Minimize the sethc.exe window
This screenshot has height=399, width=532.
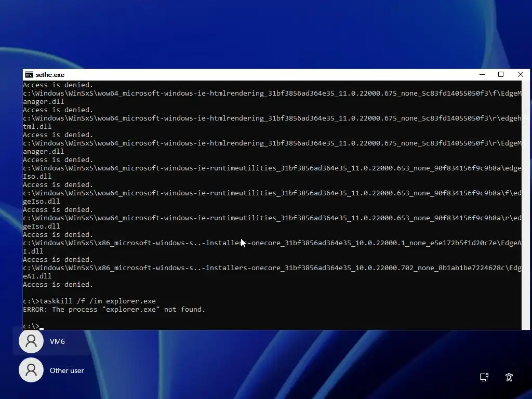pyautogui.click(x=482, y=74)
